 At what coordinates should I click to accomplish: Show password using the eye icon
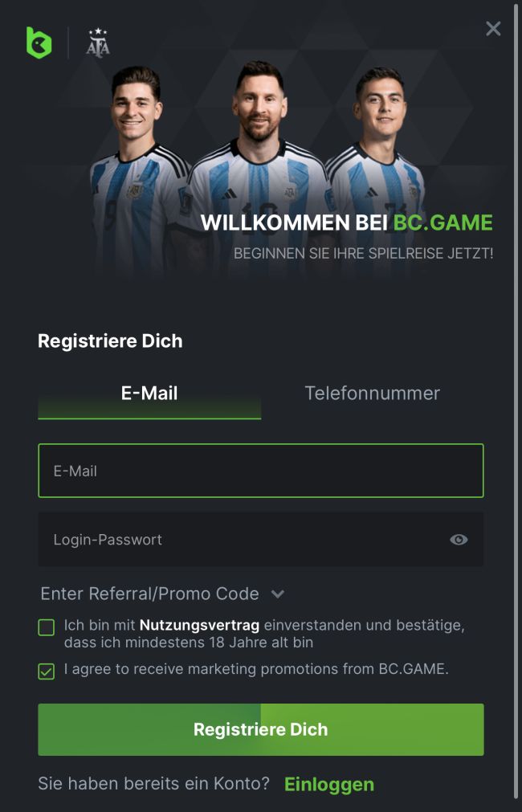pyautogui.click(x=459, y=540)
